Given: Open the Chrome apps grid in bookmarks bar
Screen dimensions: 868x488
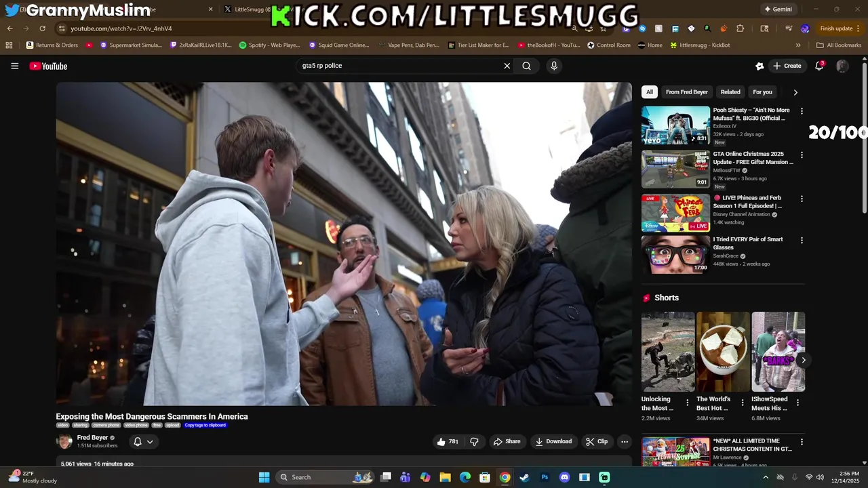Looking at the screenshot, I should [9, 45].
